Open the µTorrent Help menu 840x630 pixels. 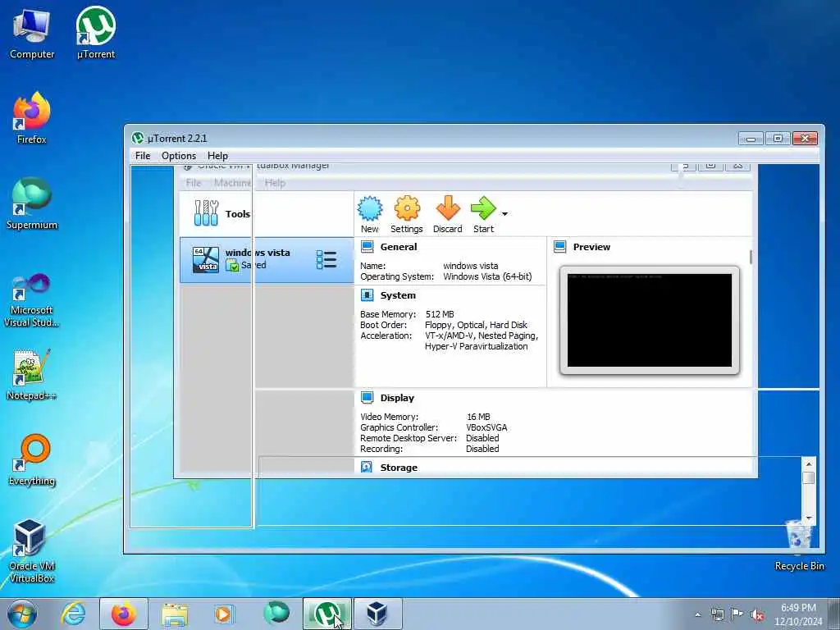tap(217, 156)
